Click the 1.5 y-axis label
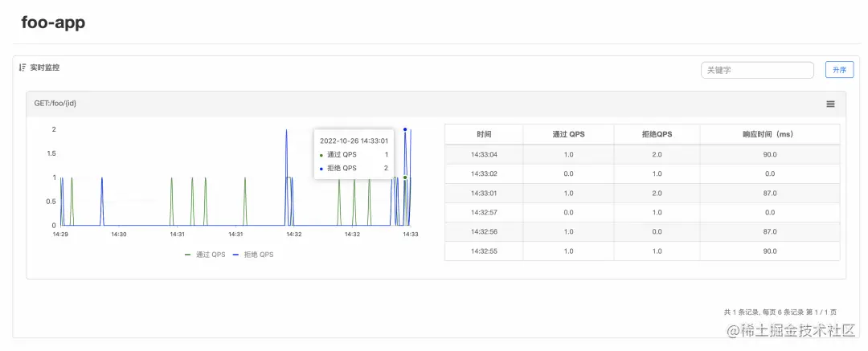This screenshot has width=868, height=351. (51, 153)
